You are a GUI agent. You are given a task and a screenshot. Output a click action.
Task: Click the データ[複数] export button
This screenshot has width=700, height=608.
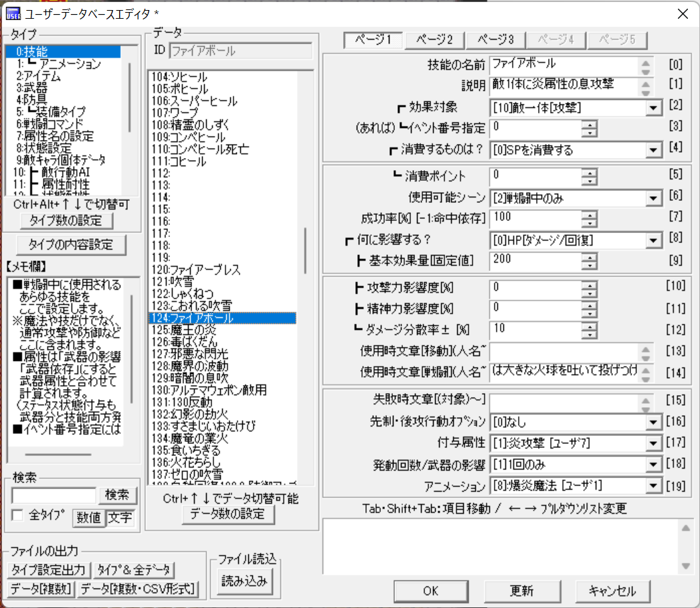[x=41, y=589]
